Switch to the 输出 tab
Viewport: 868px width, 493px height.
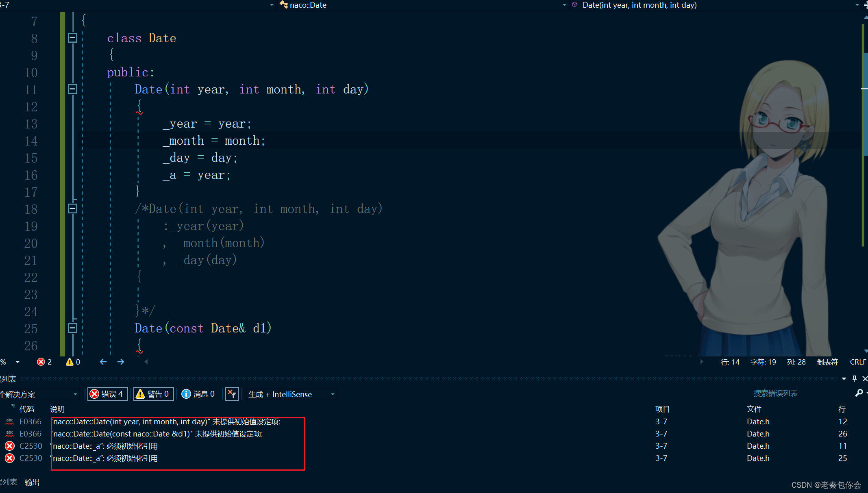(32, 482)
